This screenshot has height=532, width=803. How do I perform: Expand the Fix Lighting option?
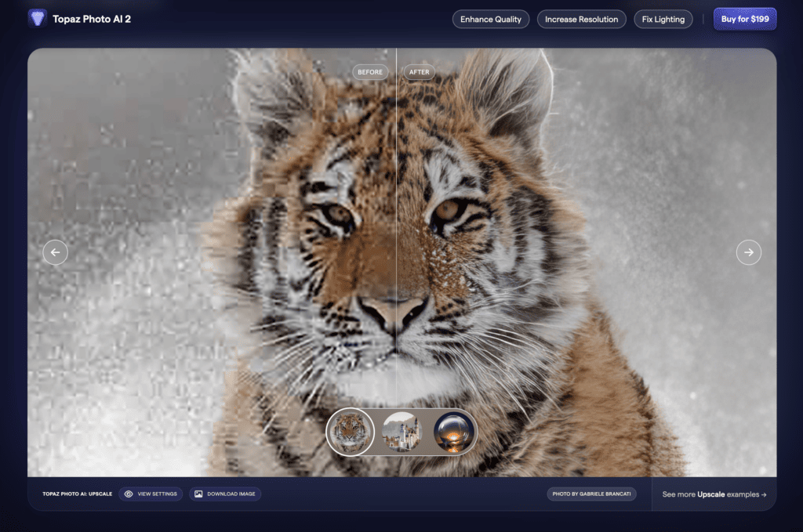point(663,19)
